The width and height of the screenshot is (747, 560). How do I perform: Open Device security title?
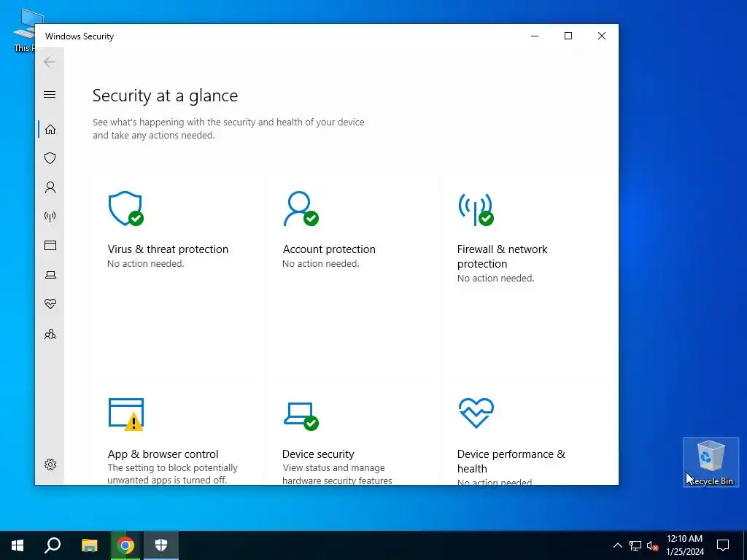click(318, 454)
